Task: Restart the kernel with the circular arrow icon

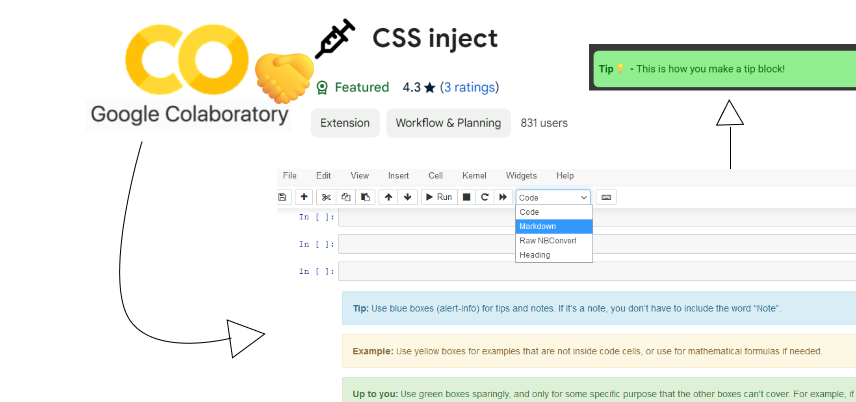Action: point(484,197)
